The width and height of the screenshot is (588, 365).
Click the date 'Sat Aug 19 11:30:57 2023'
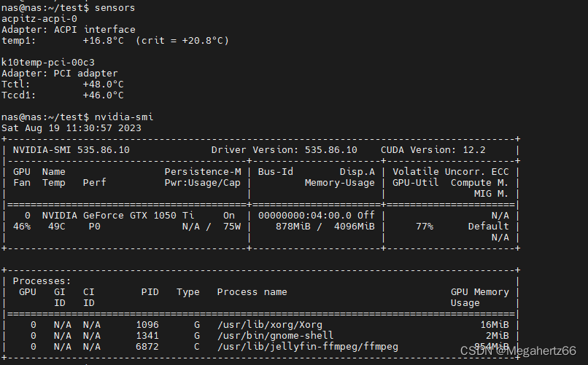(x=71, y=128)
